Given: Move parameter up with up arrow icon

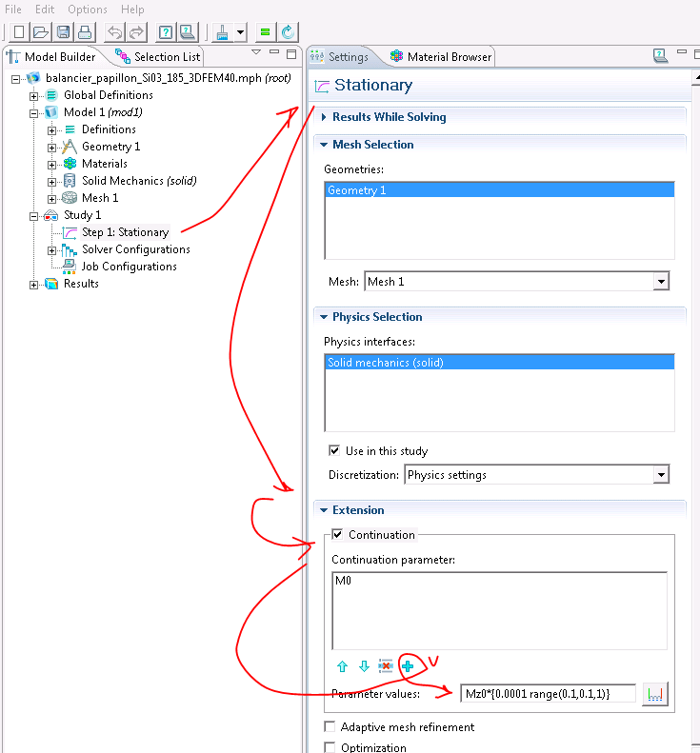Looking at the screenshot, I should pyautogui.click(x=342, y=666).
